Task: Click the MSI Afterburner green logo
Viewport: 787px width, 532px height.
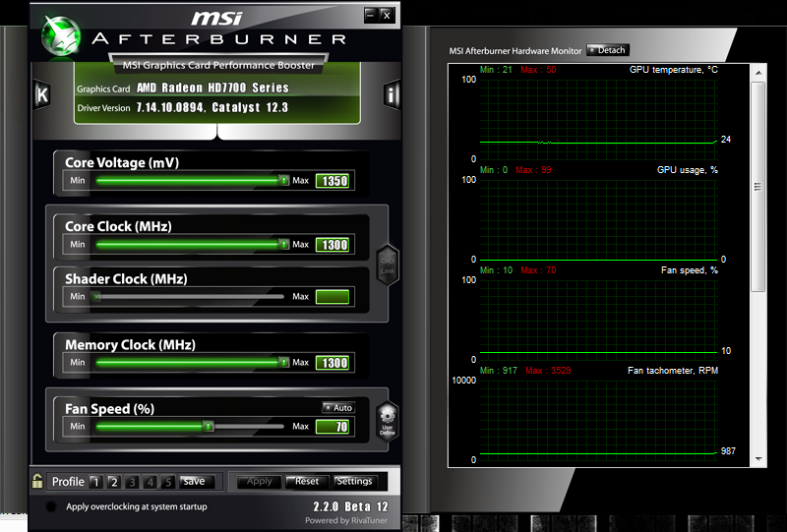Action: [61, 36]
